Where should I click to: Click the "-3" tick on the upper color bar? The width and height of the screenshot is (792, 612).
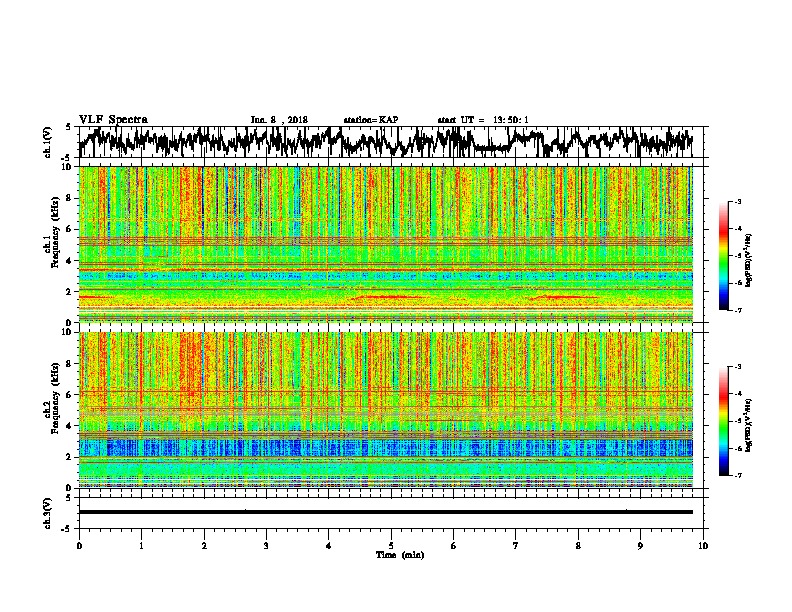click(737, 202)
